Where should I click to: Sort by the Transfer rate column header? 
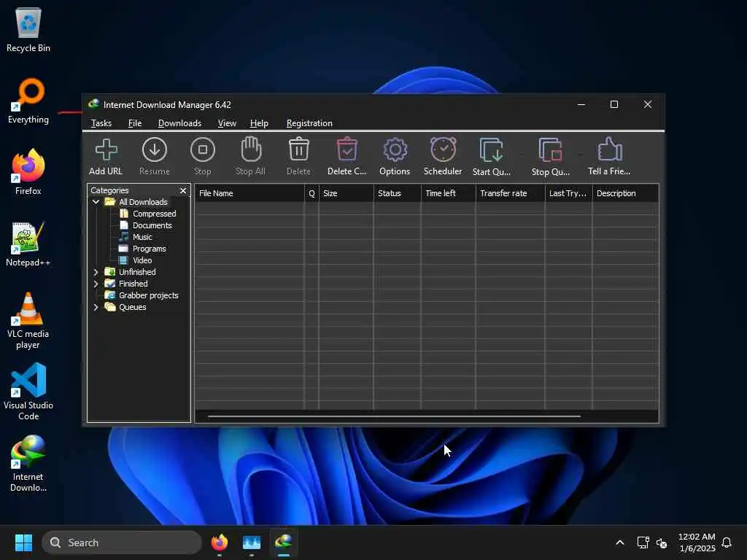pos(510,193)
